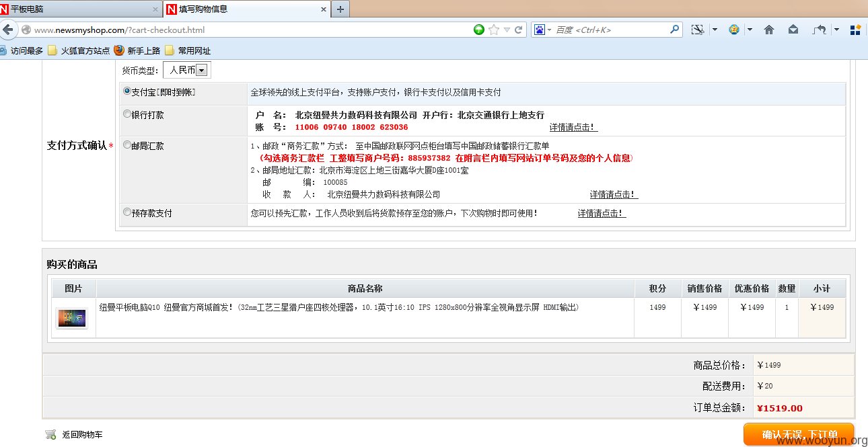Click the Baidu paw search engine icon
The width and height of the screenshot is (868, 447).
pos(540,30)
